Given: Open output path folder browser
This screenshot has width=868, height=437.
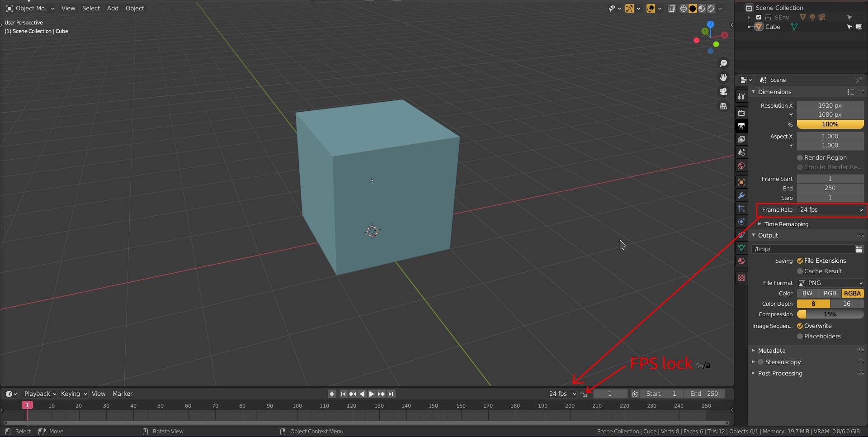Looking at the screenshot, I should point(859,249).
